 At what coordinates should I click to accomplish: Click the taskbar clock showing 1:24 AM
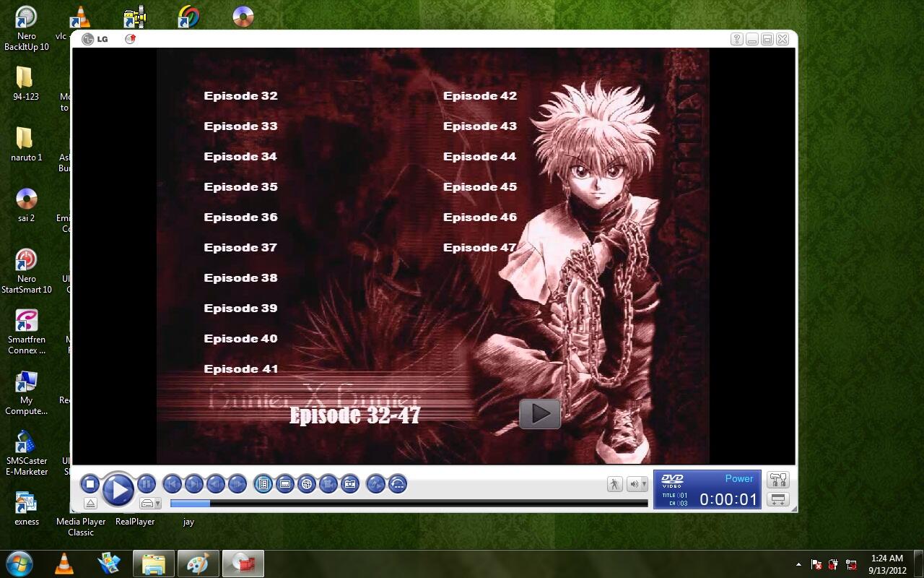click(887, 564)
